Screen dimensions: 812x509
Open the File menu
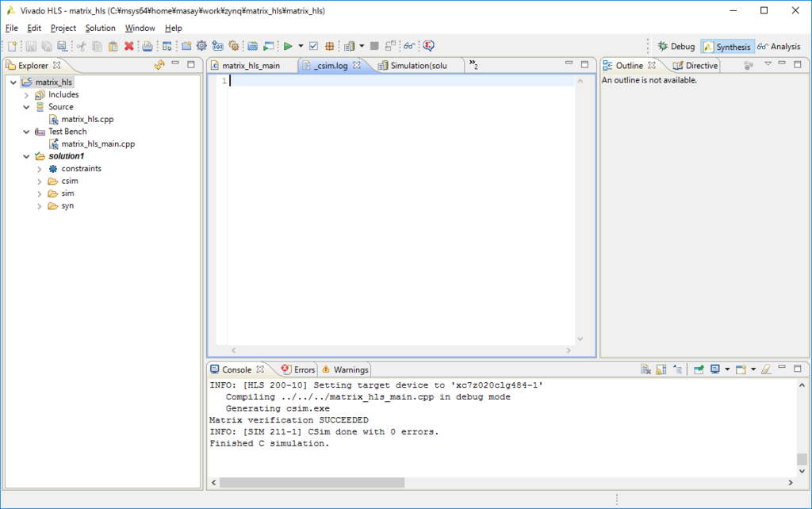point(11,28)
